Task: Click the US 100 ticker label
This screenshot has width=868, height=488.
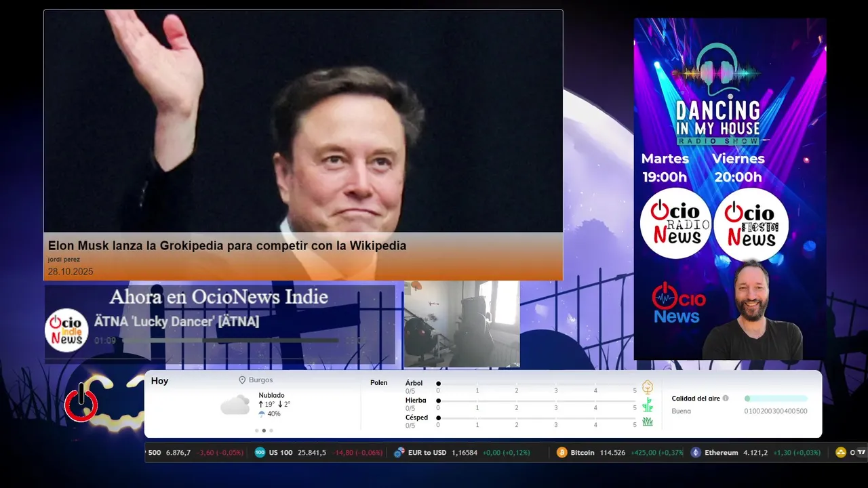Action: (281, 453)
